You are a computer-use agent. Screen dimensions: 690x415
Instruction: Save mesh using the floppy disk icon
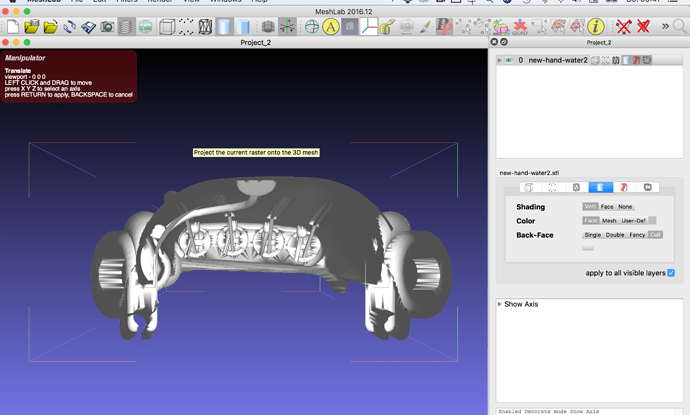tap(88, 27)
